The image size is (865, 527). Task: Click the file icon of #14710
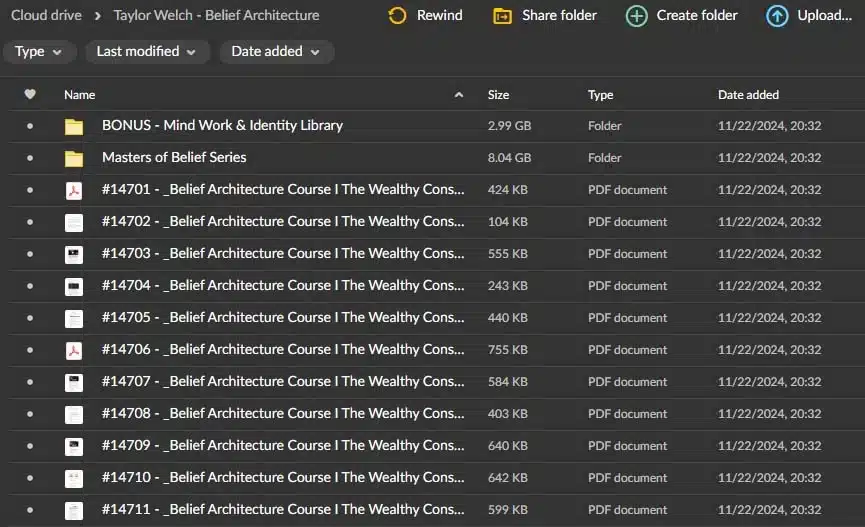point(74,478)
